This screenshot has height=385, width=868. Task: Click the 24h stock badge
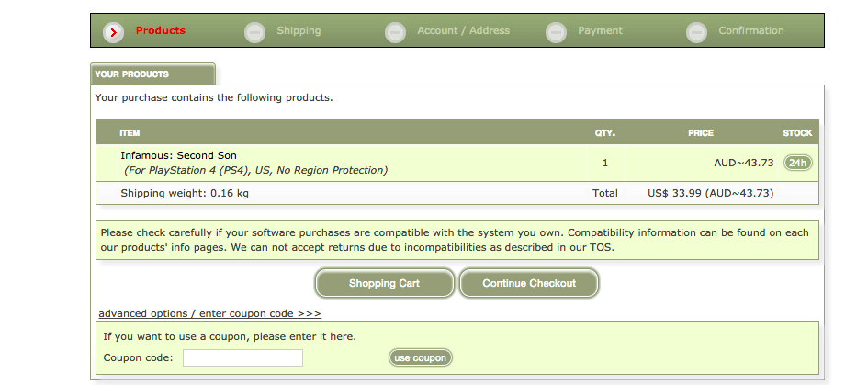[797, 164]
